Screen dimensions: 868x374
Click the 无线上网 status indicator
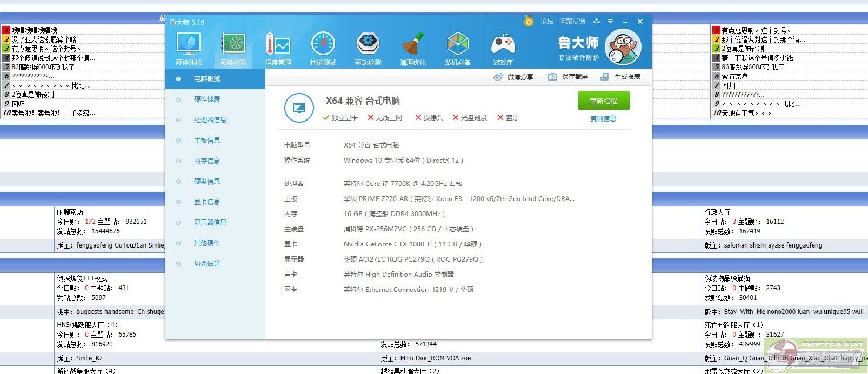385,118
